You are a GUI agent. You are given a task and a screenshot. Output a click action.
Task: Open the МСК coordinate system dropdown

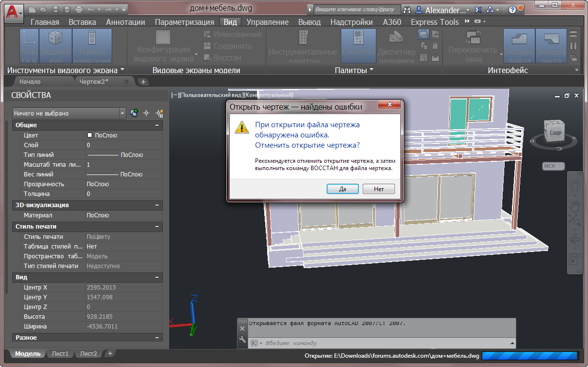(553, 166)
